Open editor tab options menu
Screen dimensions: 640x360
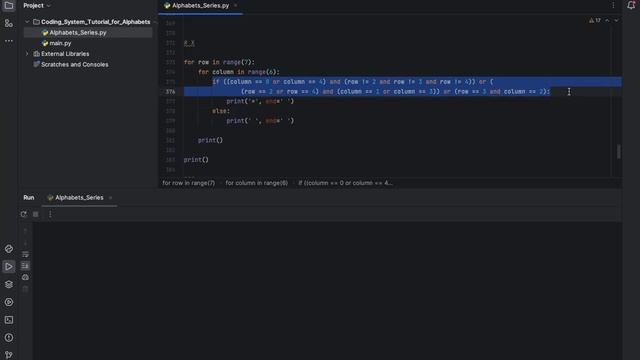click(x=613, y=5)
